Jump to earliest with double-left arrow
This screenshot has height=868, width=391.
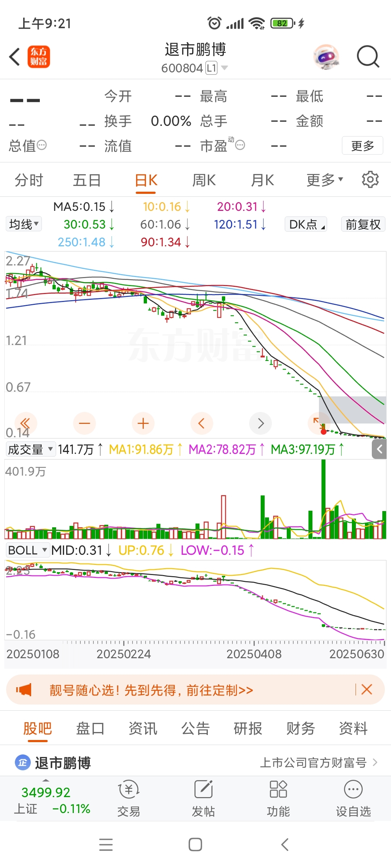pos(25,423)
